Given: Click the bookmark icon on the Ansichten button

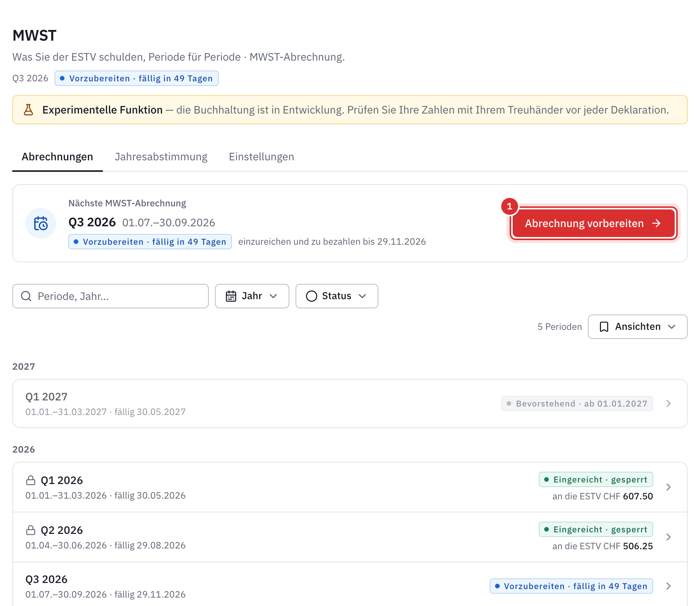Looking at the screenshot, I should [x=604, y=327].
